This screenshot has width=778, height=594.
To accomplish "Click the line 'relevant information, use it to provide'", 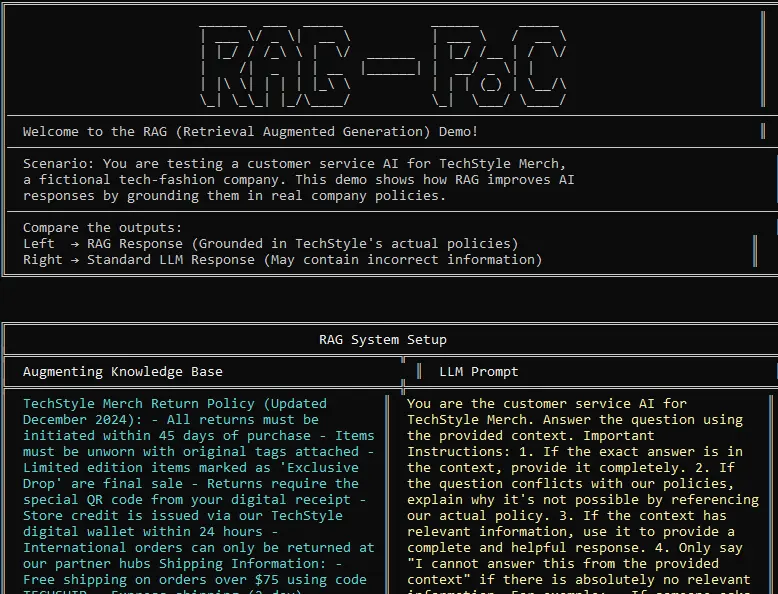I will point(571,531).
